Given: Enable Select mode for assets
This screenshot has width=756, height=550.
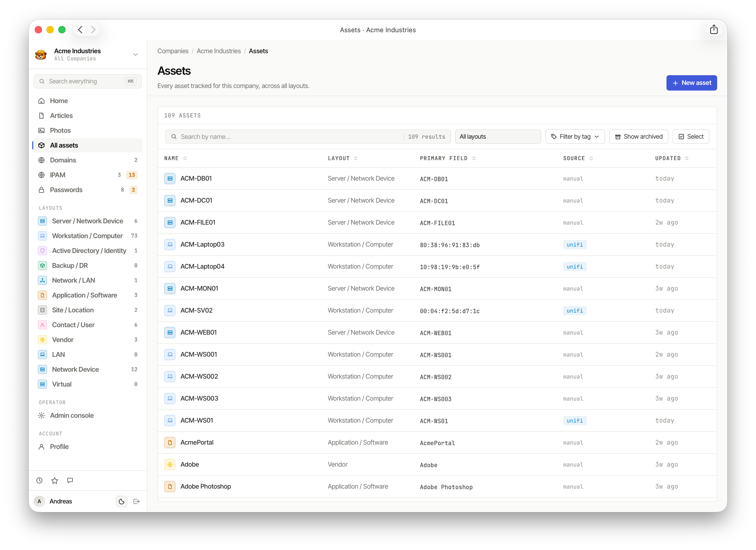Looking at the screenshot, I should [x=691, y=137].
